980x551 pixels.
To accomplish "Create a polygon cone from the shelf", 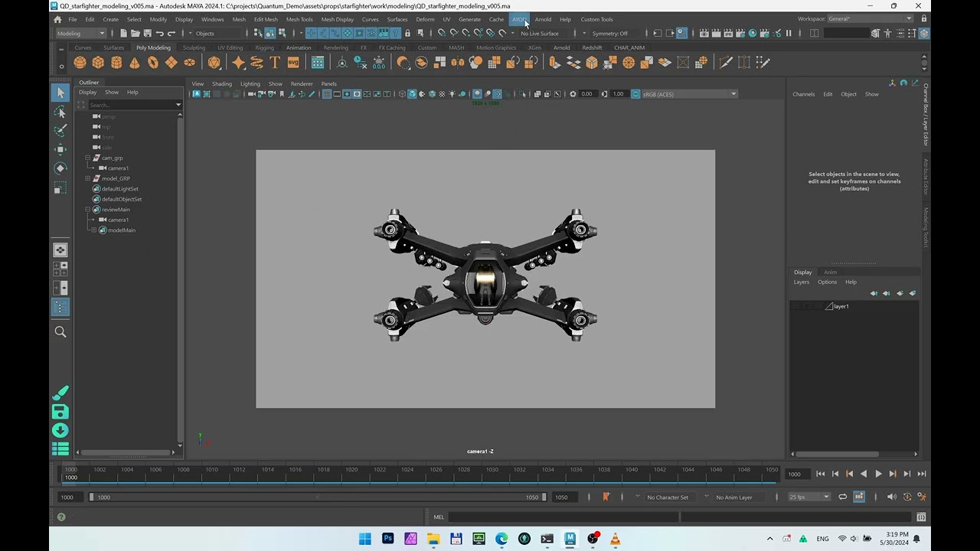I will [x=135, y=63].
